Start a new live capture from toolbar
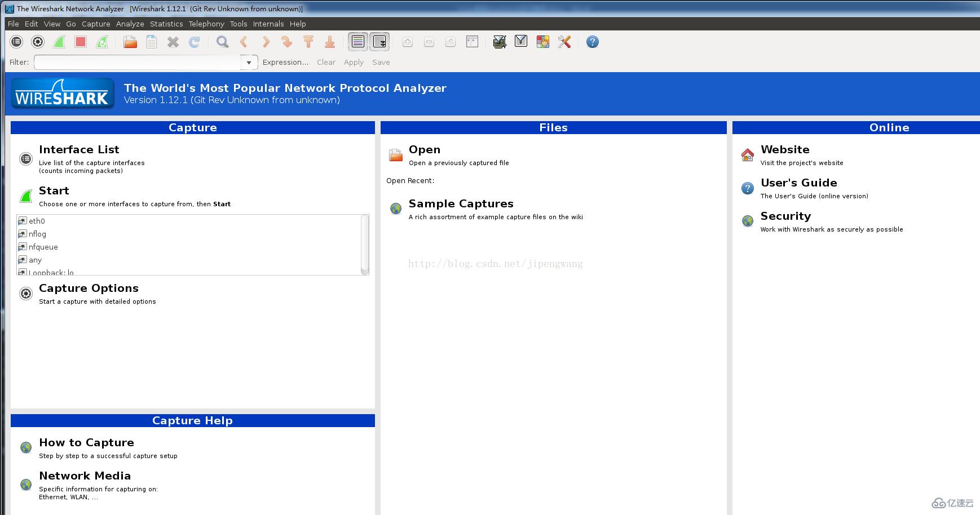This screenshot has height=515, width=980. (x=59, y=42)
